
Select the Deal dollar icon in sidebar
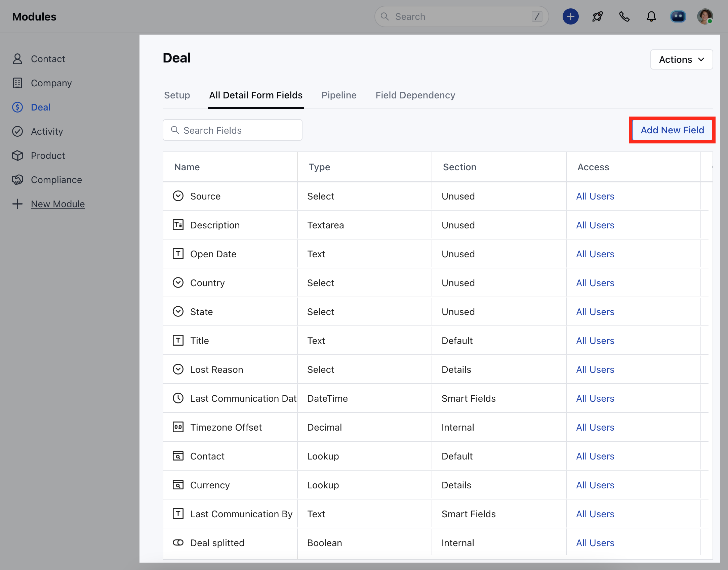coord(17,107)
